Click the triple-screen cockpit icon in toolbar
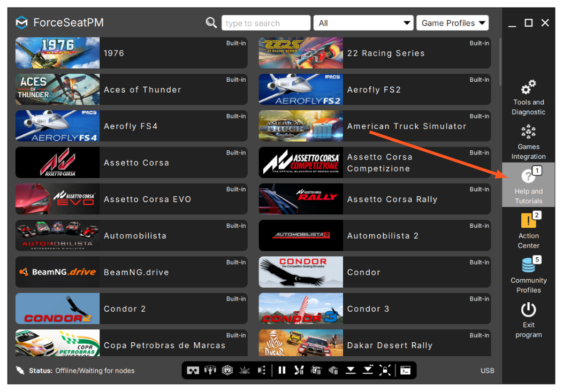Screen dimensions: 563x392 point(210,370)
